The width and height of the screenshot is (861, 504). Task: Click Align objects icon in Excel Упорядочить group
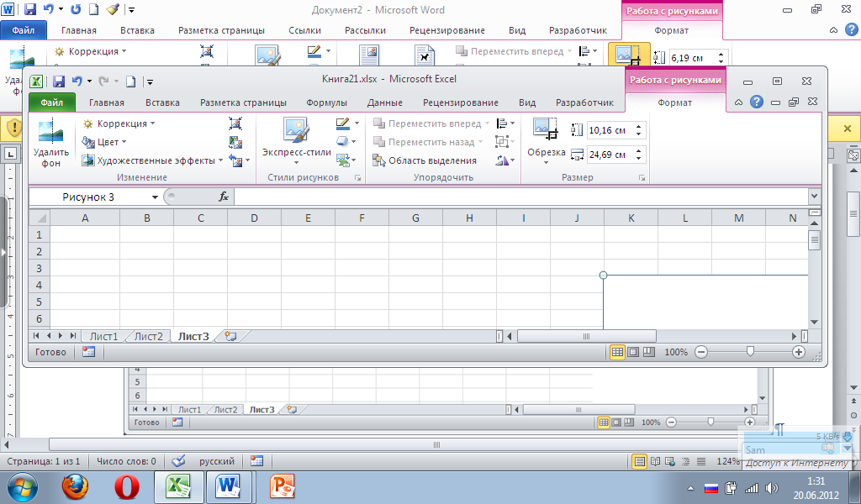point(501,123)
